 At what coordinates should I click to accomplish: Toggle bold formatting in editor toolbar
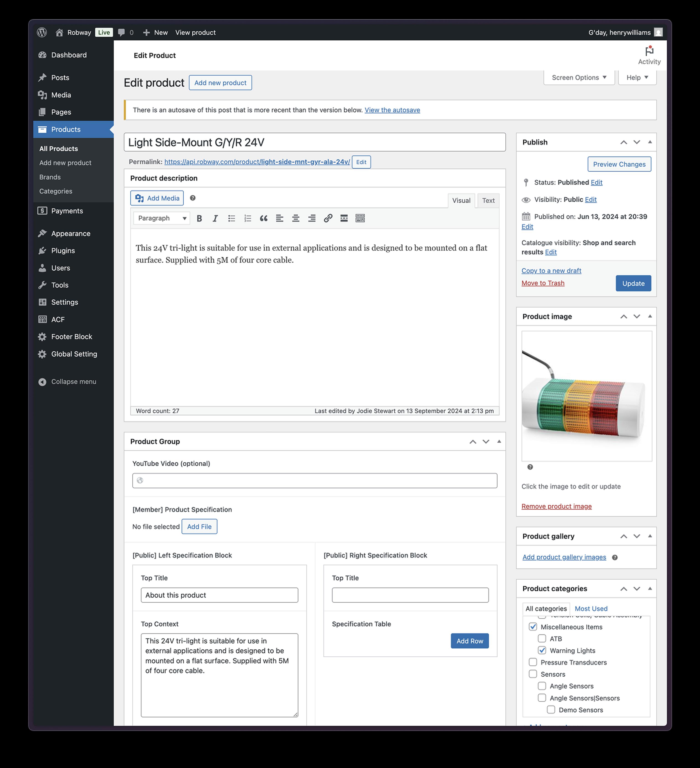[199, 218]
